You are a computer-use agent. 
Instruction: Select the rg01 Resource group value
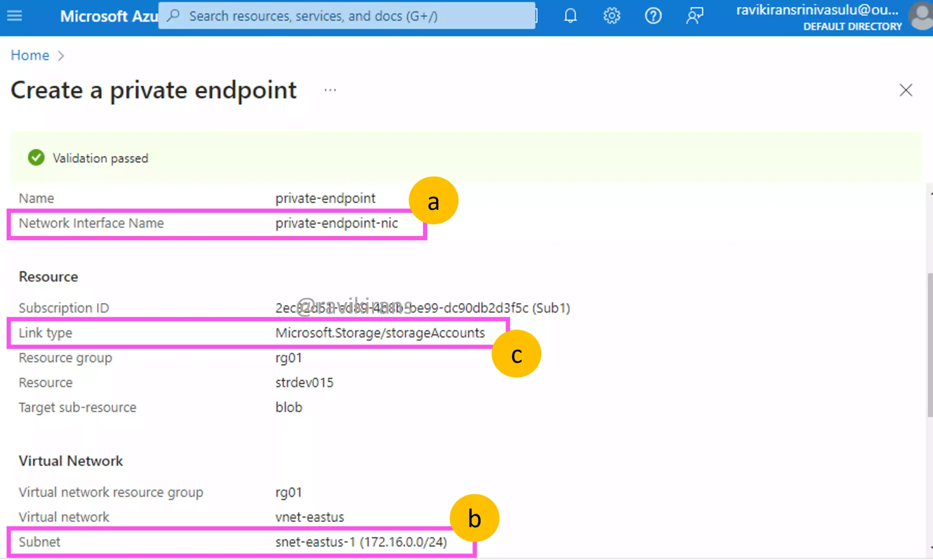coord(289,358)
